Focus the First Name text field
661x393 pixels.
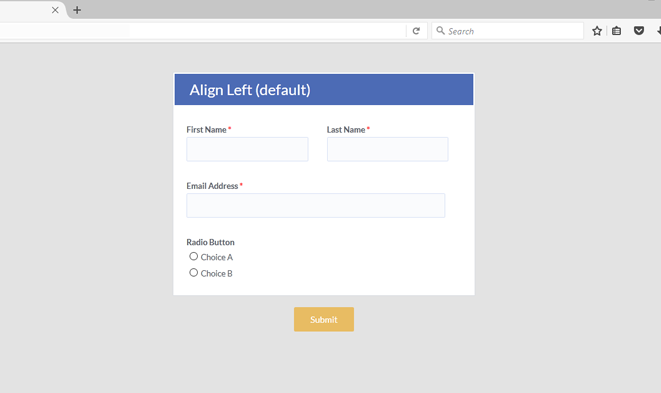(x=247, y=149)
